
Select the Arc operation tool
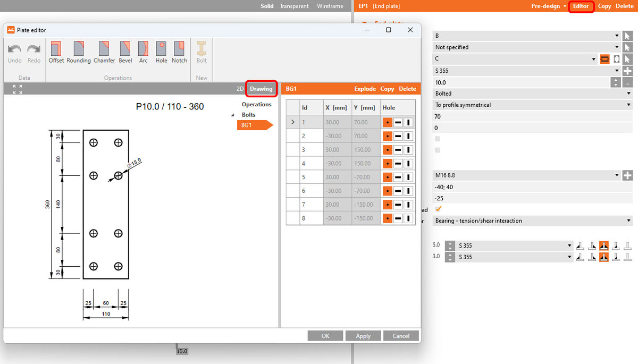click(x=143, y=52)
